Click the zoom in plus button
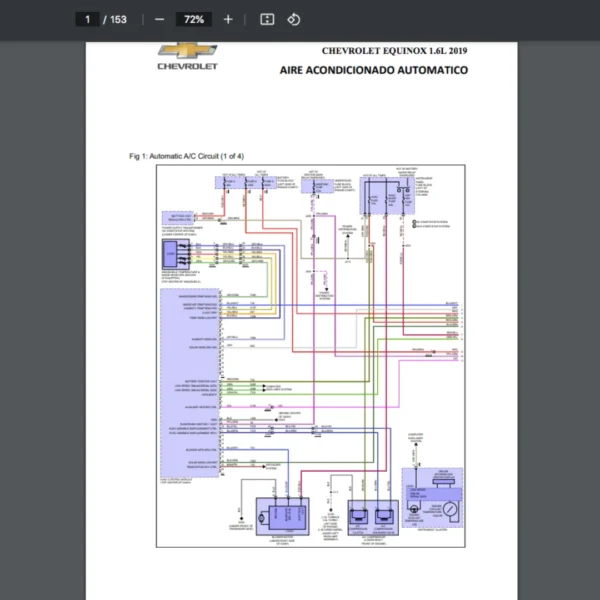 point(228,19)
